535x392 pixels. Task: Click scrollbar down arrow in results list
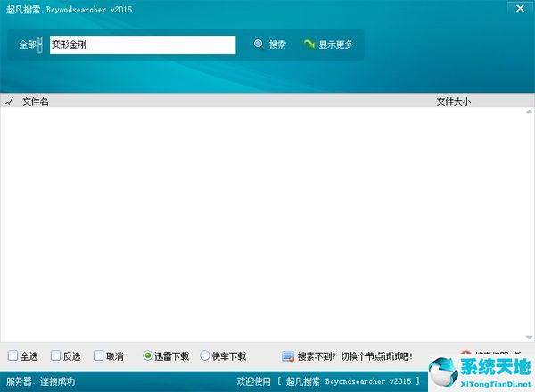pyautogui.click(x=529, y=338)
